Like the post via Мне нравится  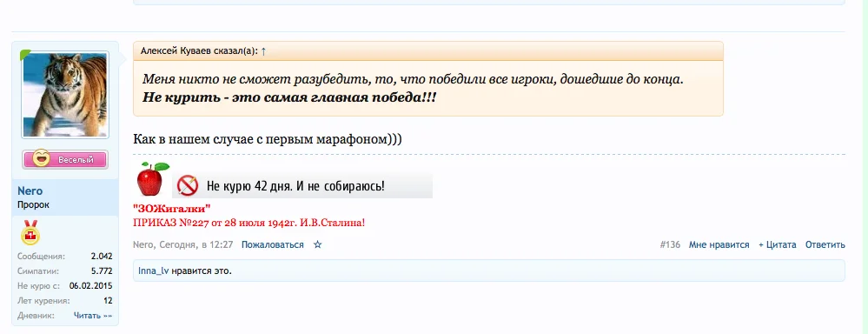pyautogui.click(x=719, y=244)
